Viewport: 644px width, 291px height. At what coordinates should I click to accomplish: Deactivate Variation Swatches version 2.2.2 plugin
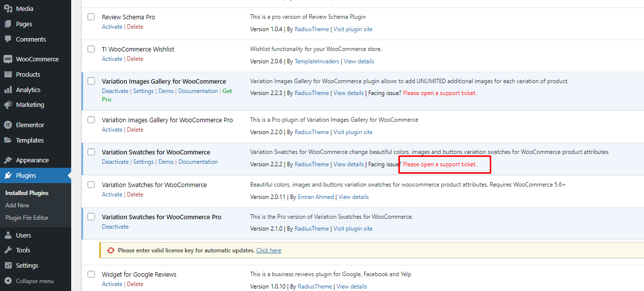115,162
